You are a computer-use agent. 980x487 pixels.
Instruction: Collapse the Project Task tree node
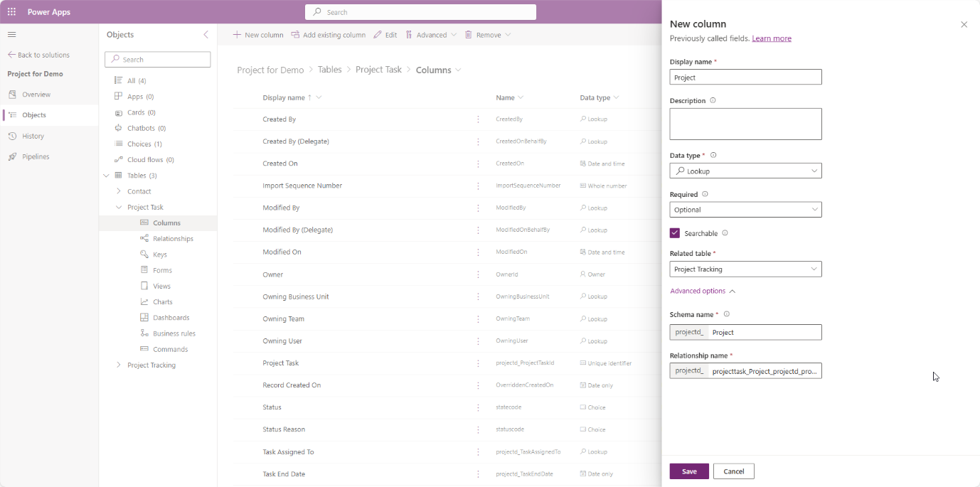(119, 207)
